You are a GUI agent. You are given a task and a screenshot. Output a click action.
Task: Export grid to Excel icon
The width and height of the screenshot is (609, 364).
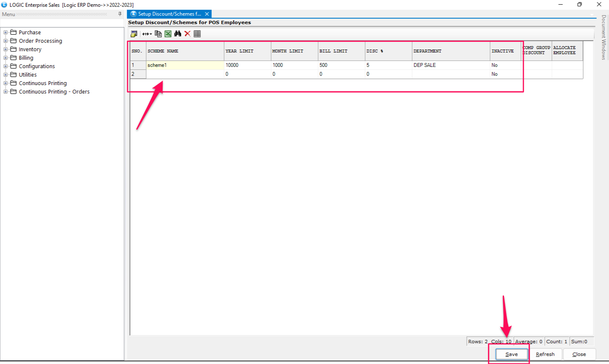coord(168,34)
